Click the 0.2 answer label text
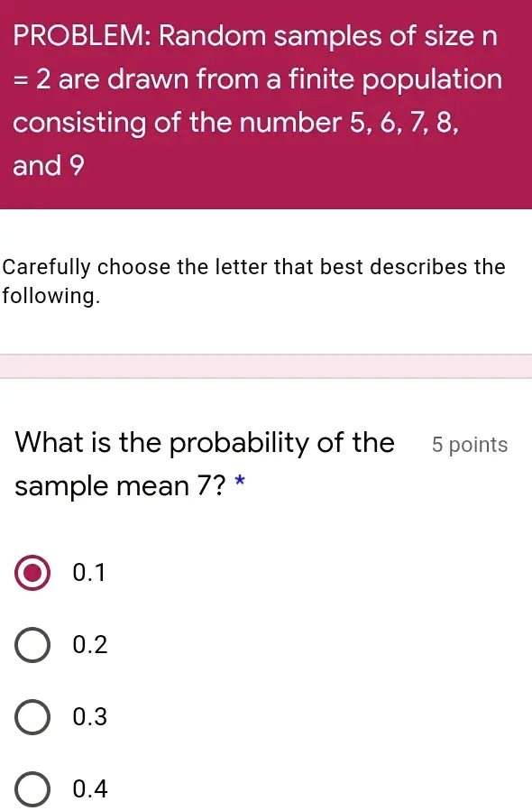 pyautogui.click(x=91, y=644)
